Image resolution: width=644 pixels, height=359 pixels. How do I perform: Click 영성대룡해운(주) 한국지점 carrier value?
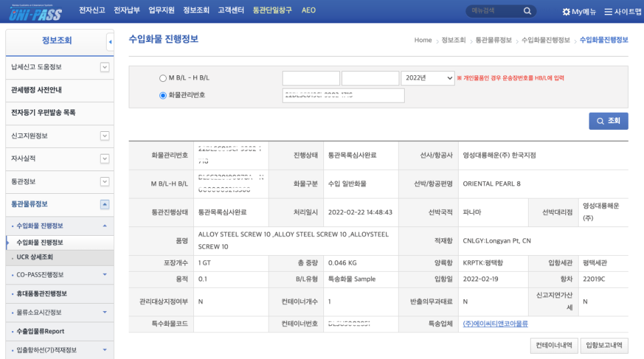[x=499, y=155]
